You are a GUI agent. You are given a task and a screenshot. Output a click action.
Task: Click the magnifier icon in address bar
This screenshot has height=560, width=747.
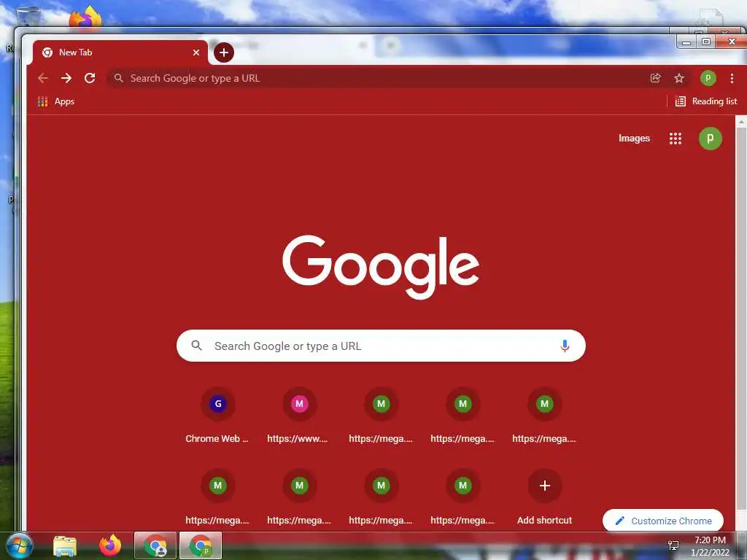coord(119,78)
